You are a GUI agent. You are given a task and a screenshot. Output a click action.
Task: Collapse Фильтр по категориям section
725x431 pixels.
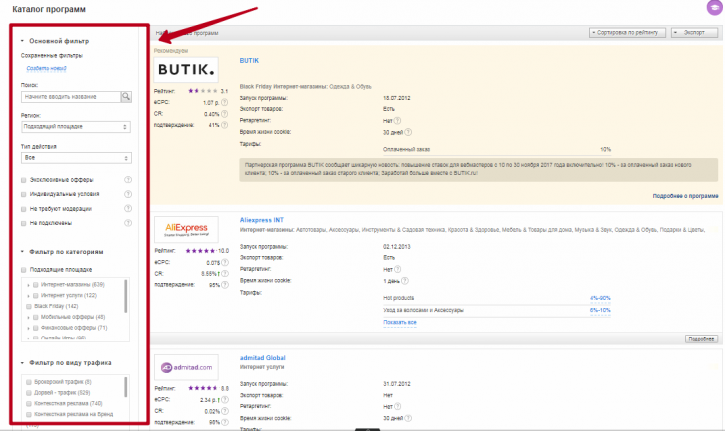click(22, 252)
